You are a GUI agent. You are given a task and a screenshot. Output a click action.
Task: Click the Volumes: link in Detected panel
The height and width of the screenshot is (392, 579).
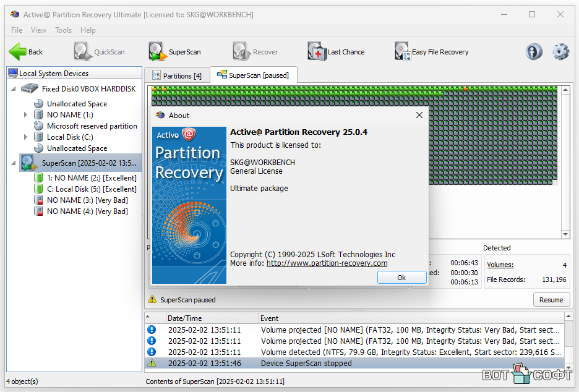point(500,265)
